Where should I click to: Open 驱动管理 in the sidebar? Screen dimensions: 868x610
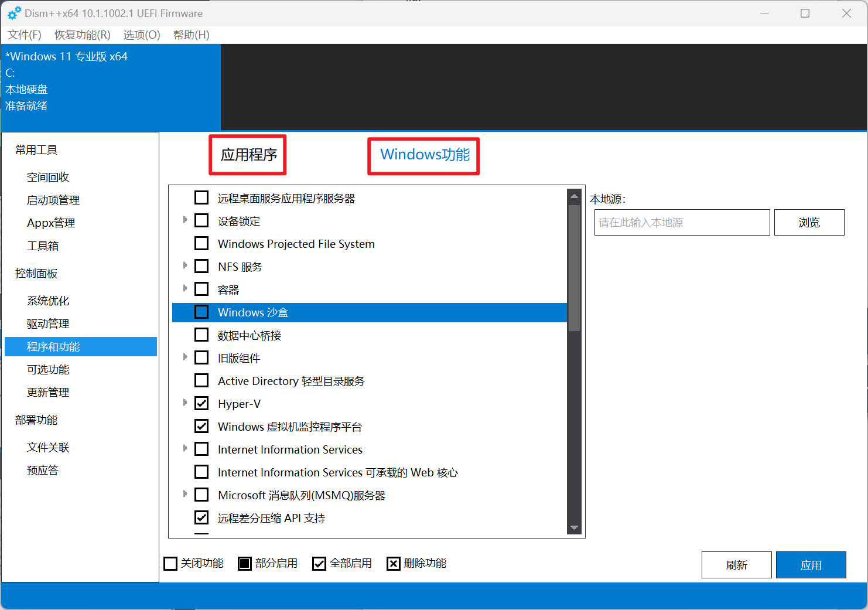[48, 323]
